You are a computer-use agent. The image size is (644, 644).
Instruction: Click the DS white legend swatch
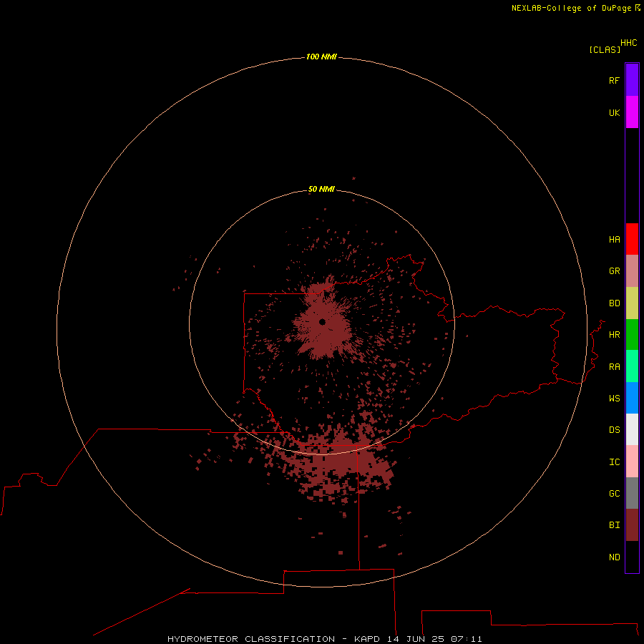tap(632, 429)
